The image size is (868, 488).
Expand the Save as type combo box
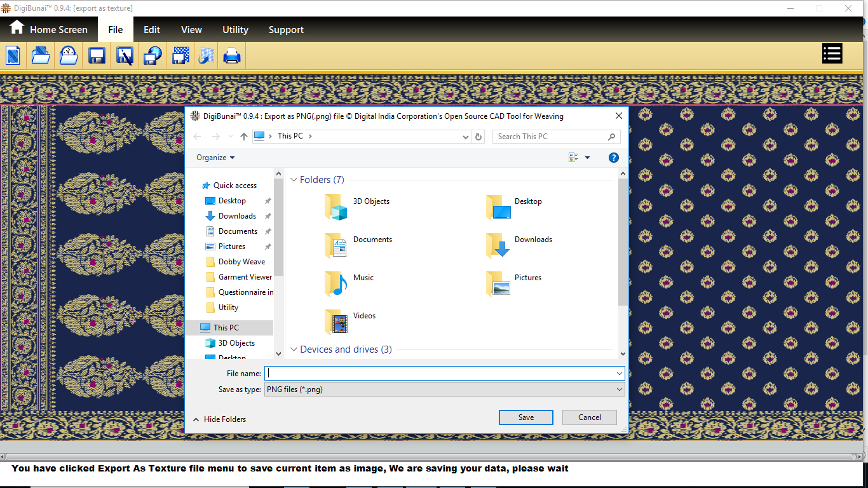pyautogui.click(x=444, y=390)
